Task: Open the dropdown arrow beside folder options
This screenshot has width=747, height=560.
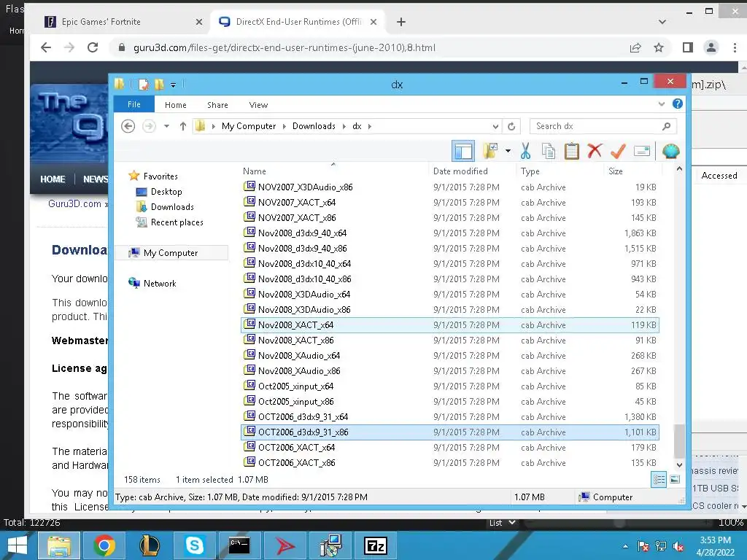Action: pyautogui.click(x=508, y=152)
